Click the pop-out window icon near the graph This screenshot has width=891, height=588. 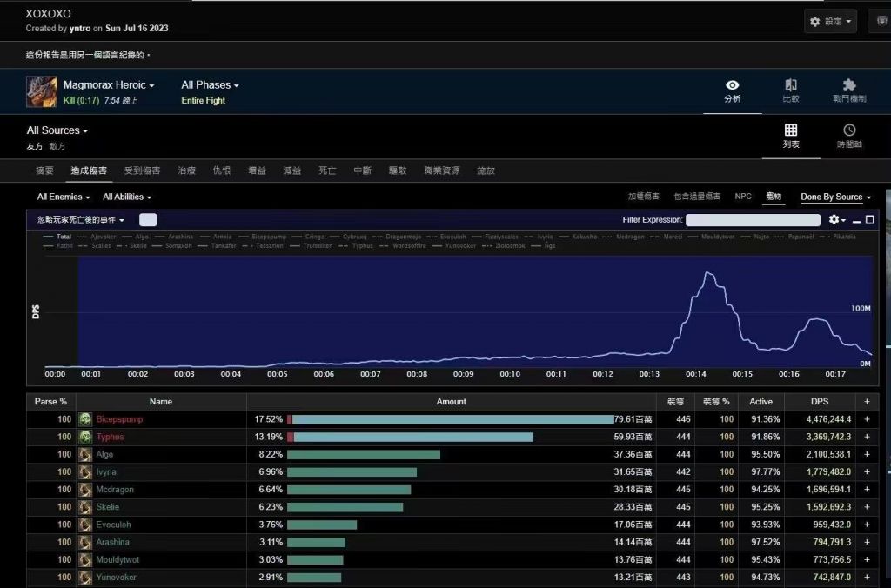(869, 219)
